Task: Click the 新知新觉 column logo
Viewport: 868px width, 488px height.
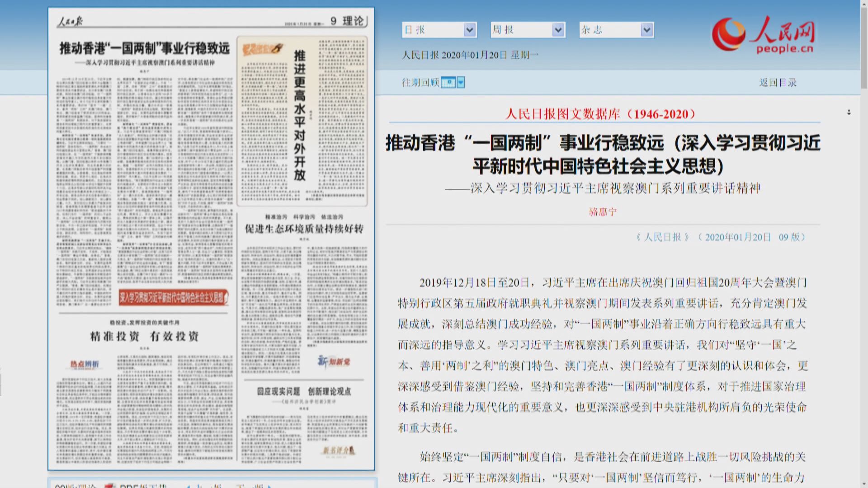Action: 334,361
